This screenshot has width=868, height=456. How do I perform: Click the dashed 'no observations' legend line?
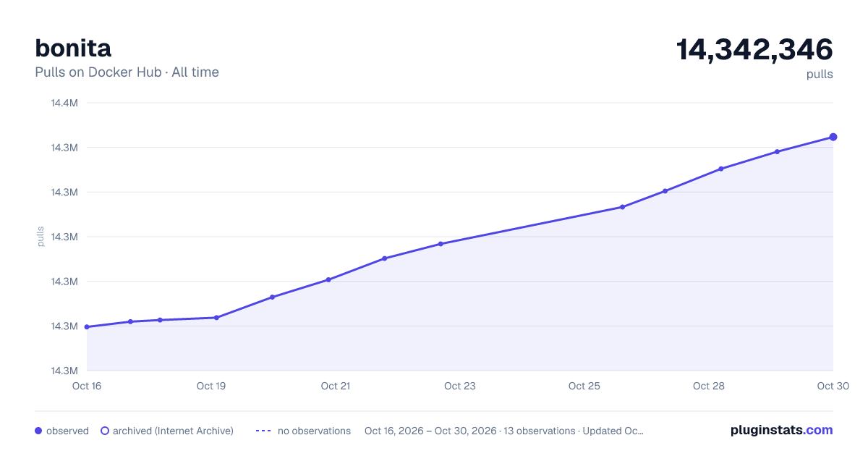coord(263,431)
